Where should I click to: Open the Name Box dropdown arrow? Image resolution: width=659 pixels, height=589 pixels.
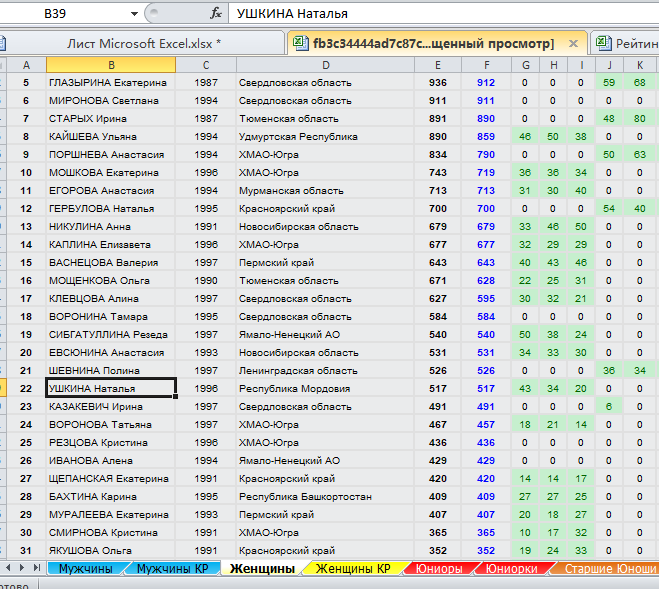pos(134,14)
